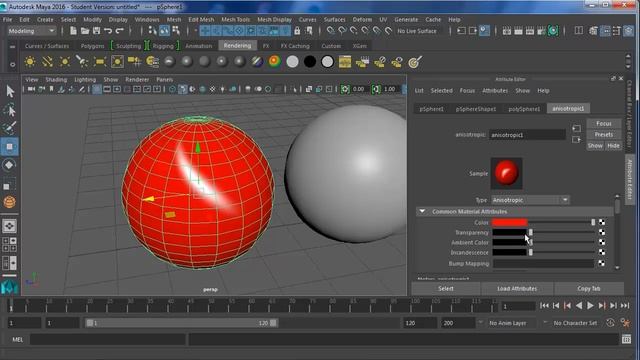This screenshot has width=640, height=360.
Task: Click the black Ambient Color swatch
Action: tap(509, 242)
